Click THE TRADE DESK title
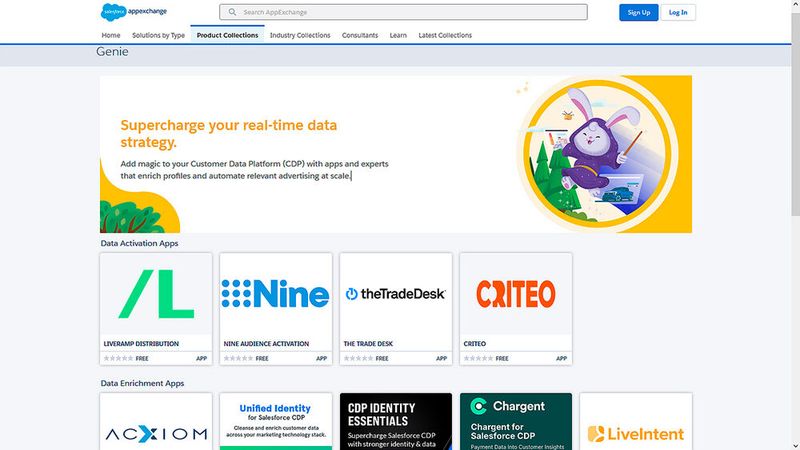The width and height of the screenshot is (800, 450). click(368, 344)
